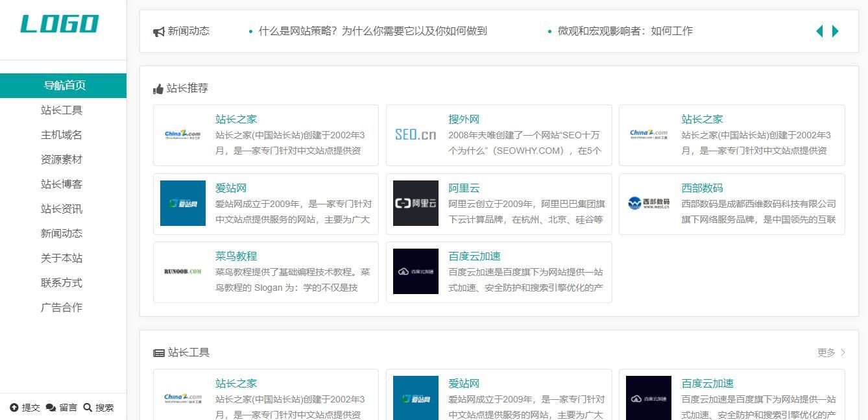Open 留言 comments at the sidebar bottom
This screenshot has height=420, width=868.
tap(62, 408)
